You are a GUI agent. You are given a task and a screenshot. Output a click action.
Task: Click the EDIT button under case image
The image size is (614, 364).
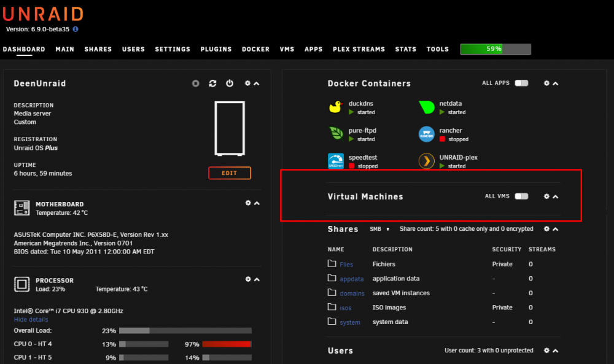pos(230,173)
